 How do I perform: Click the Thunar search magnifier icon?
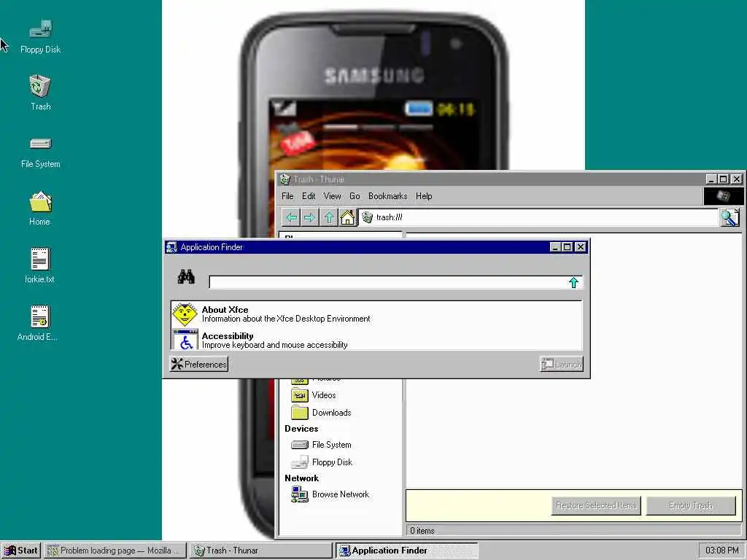[729, 217]
